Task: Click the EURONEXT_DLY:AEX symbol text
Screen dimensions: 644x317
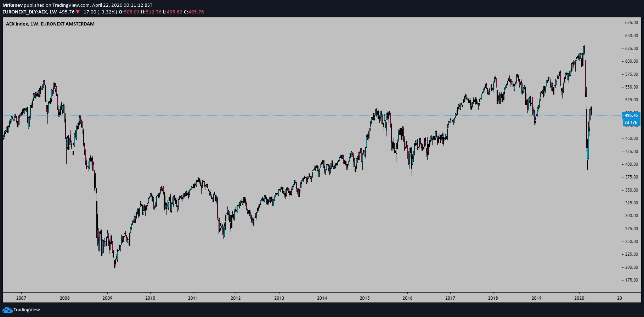Action: tap(24, 12)
